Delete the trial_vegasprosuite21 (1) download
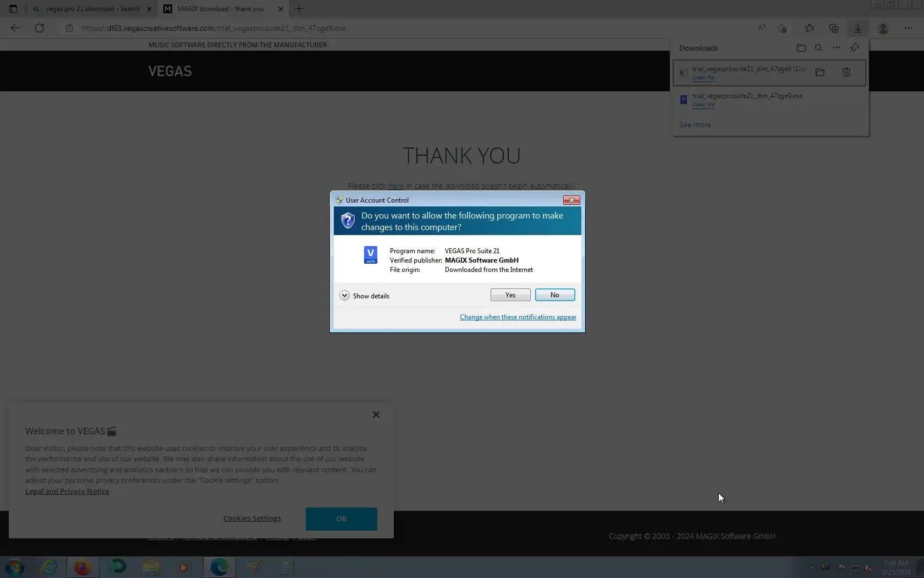924x578 pixels. pos(846,72)
